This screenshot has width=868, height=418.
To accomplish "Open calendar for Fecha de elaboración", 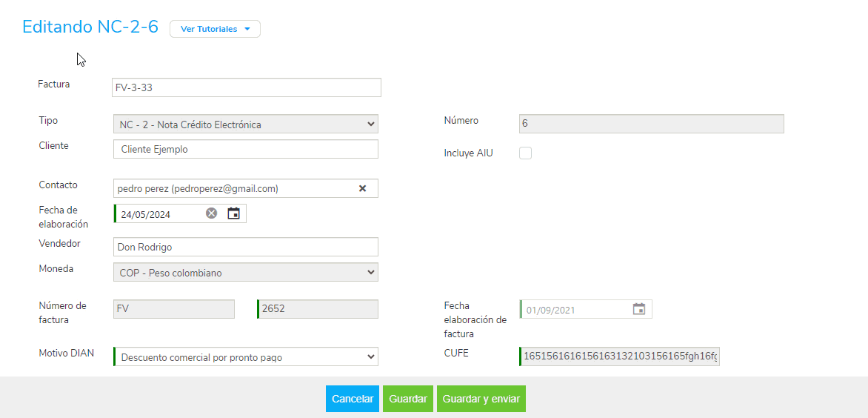I will 233,213.
